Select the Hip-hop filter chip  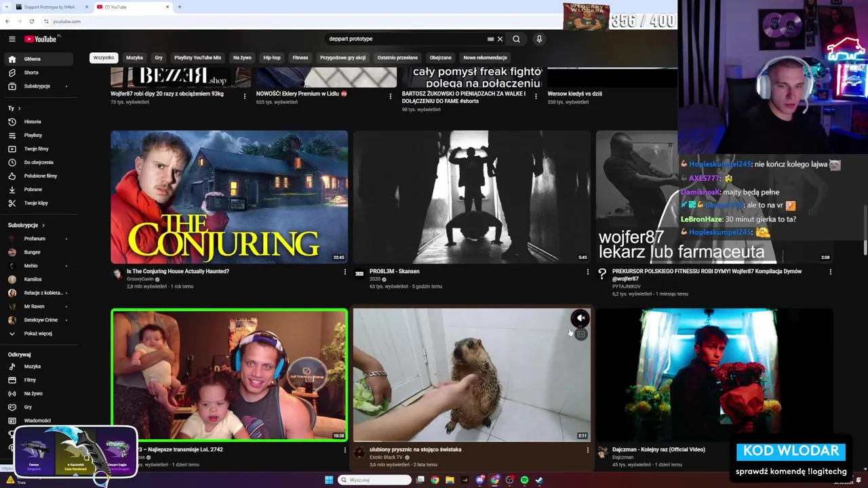tap(272, 58)
